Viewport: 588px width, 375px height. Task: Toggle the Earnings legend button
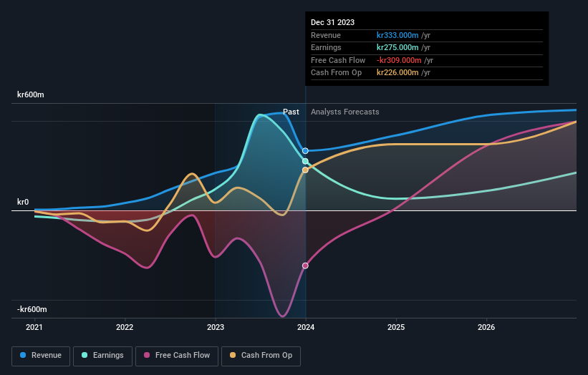102,356
